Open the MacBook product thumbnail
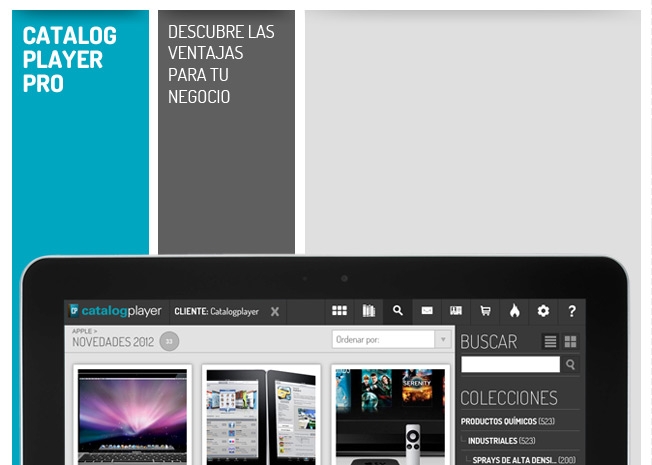 pos(132,416)
